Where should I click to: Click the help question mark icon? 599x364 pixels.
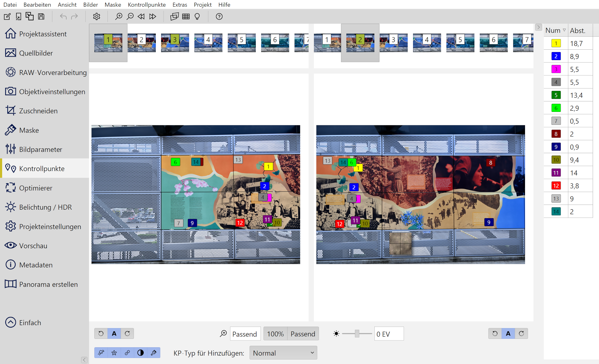[219, 16]
